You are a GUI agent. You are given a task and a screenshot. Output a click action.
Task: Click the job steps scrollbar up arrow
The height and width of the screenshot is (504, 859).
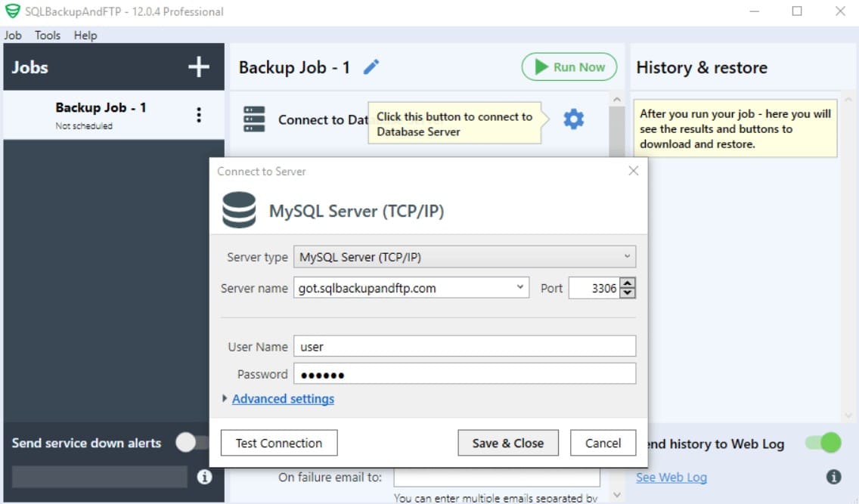click(617, 100)
